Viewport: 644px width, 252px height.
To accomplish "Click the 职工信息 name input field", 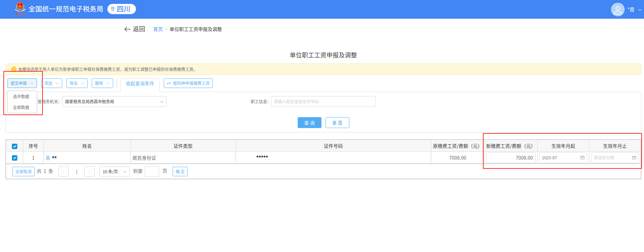I will 323,102.
